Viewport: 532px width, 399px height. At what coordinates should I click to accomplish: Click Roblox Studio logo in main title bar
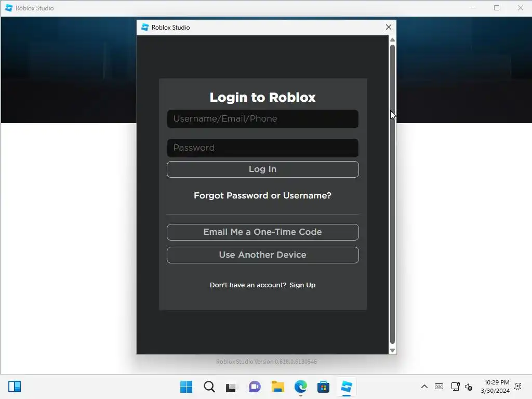pyautogui.click(x=9, y=8)
